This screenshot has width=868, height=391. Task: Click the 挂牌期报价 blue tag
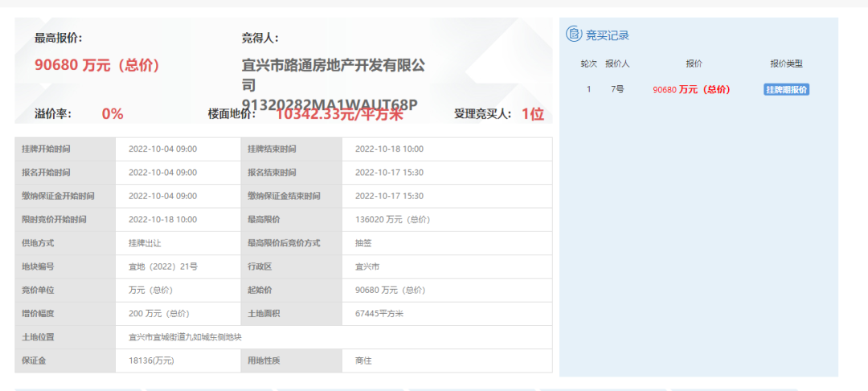tap(786, 90)
